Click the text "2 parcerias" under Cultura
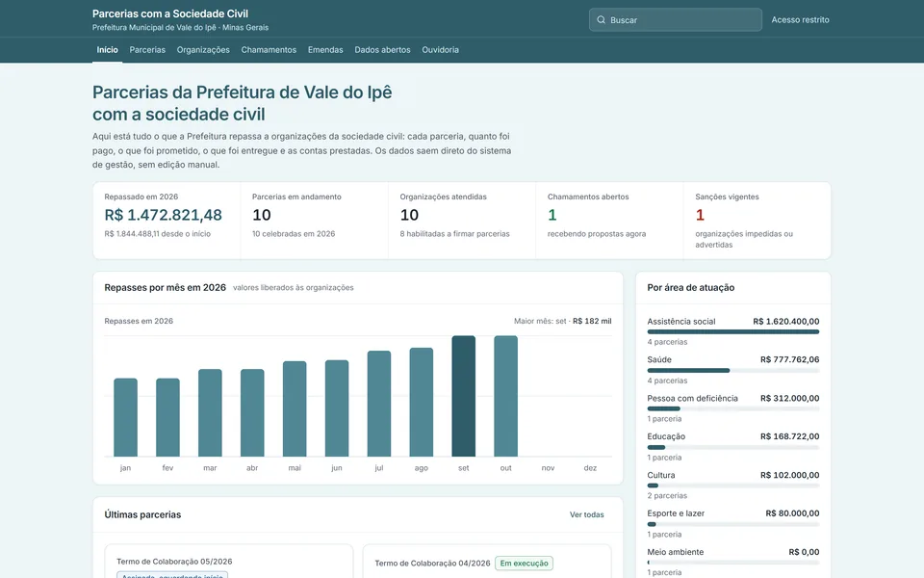This screenshot has width=924, height=578. (x=667, y=496)
